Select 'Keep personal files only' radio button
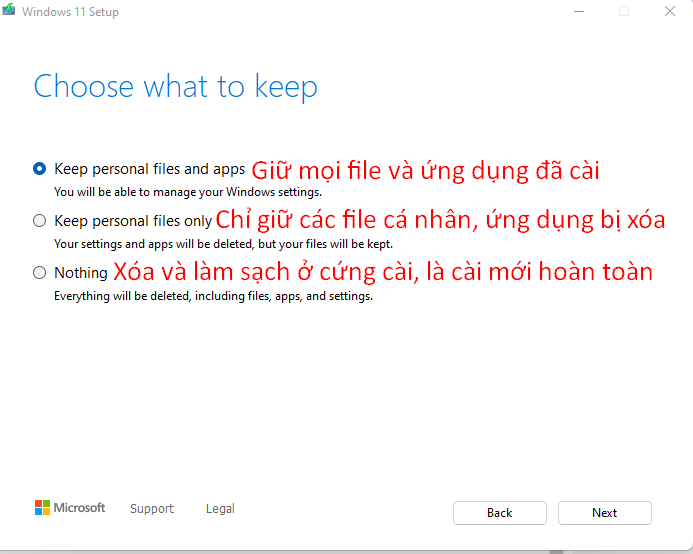 point(39,220)
